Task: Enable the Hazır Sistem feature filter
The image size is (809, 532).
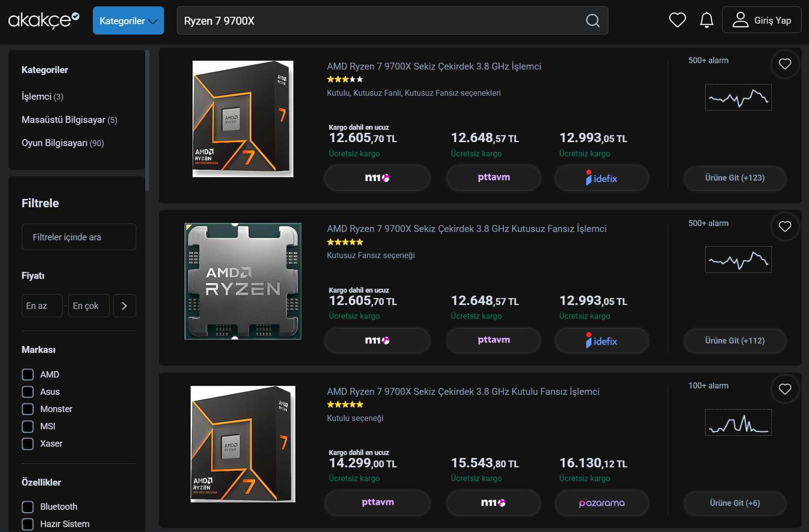Action: tap(28, 524)
